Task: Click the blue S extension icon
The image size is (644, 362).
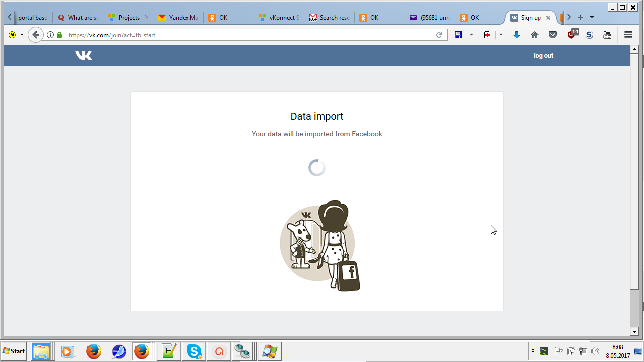Action: click(x=590, y=35)
